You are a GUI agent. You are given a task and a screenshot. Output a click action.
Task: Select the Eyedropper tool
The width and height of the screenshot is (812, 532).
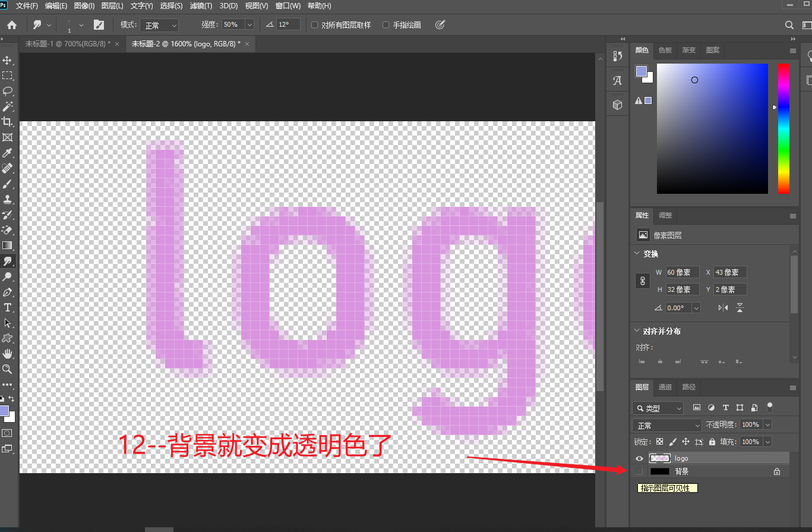(x=8, y=153)
